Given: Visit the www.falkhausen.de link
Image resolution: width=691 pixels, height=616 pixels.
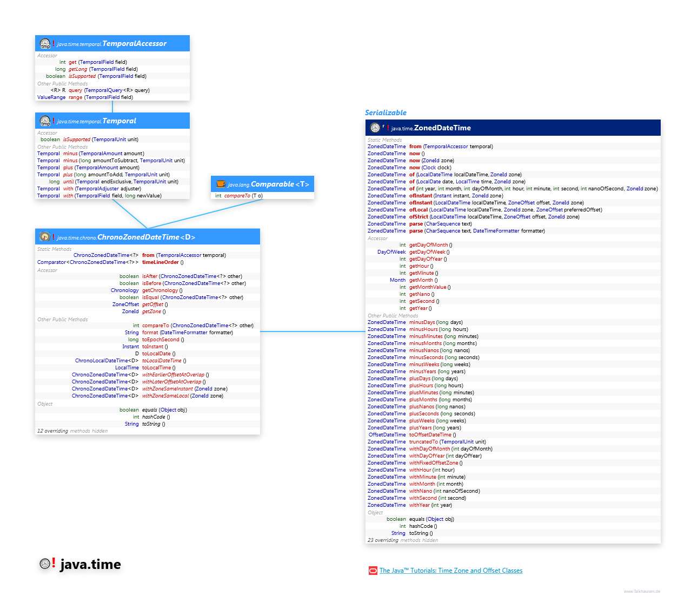Looking at the screenshot, I should pos(642,591).
